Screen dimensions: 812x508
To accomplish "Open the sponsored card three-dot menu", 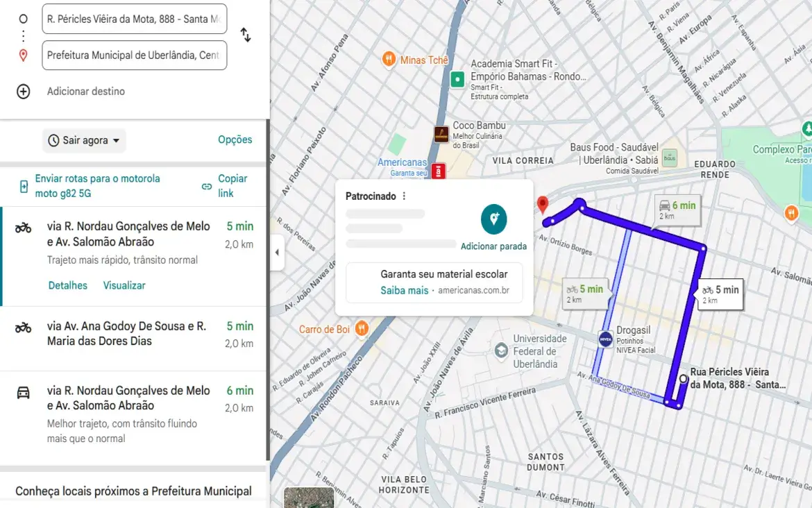I will [405, 196].
